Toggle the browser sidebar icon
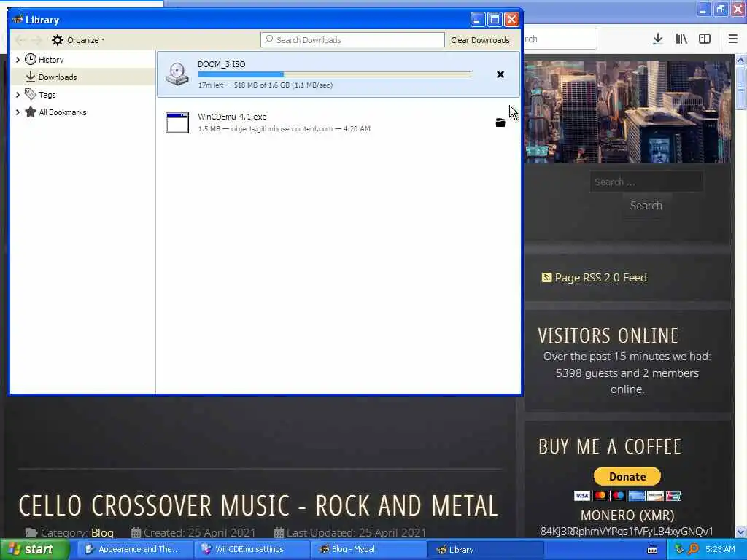 coord(705,39)
